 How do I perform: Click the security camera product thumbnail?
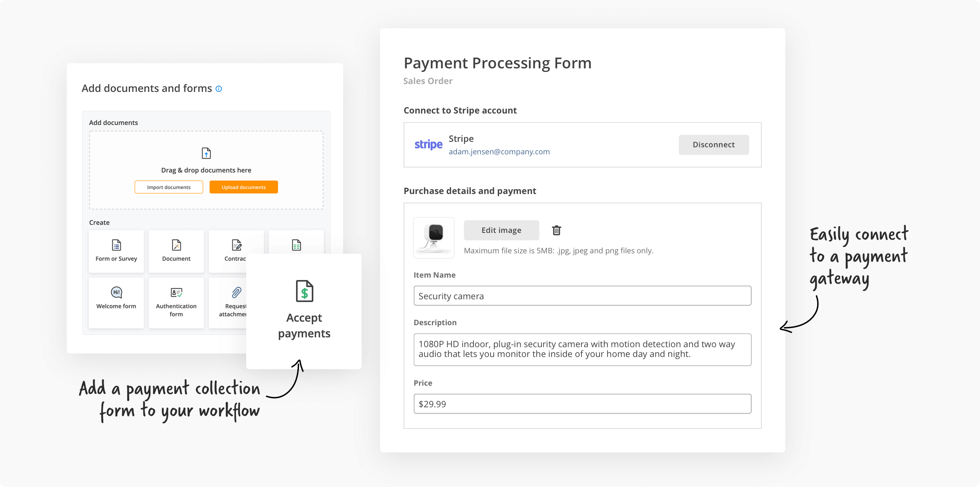pyautogui.click(x=434, y=238)
